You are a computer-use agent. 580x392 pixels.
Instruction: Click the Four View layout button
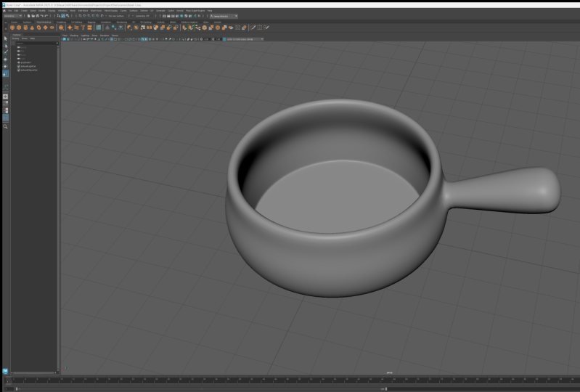point(6,103)
